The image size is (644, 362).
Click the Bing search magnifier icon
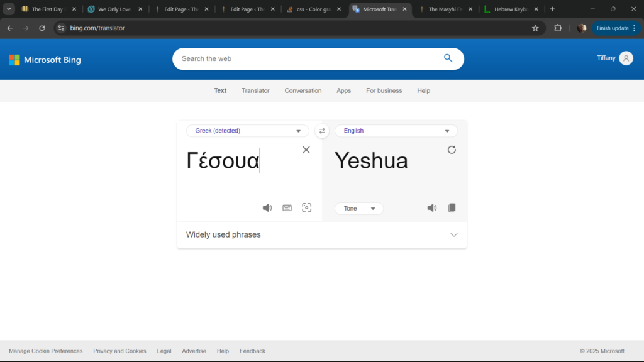click(x=448, y=58)
